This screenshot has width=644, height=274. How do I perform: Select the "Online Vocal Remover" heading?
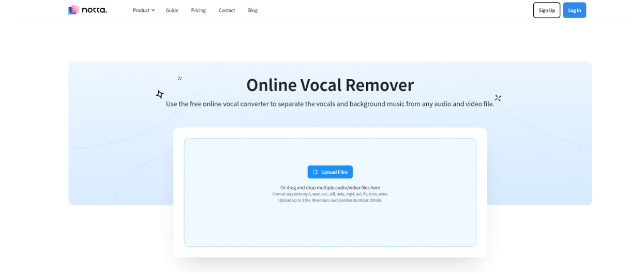pyautogui.click(x=330, y=85)
